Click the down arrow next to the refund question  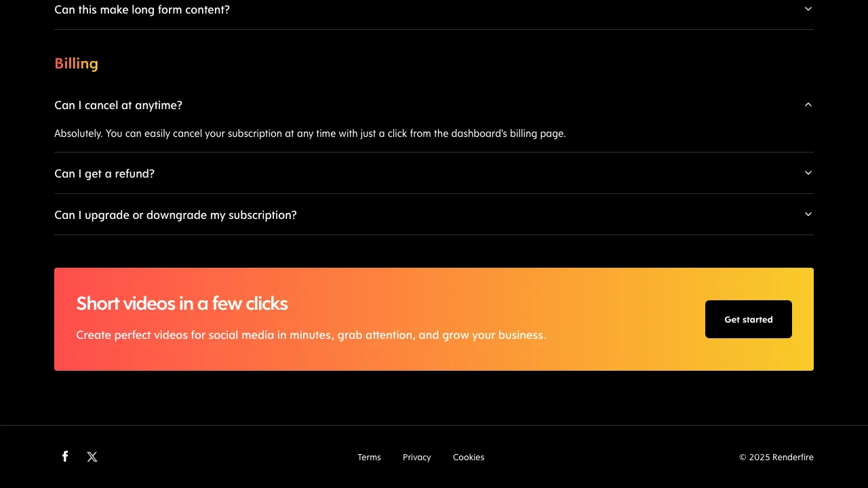pos(808,173)
